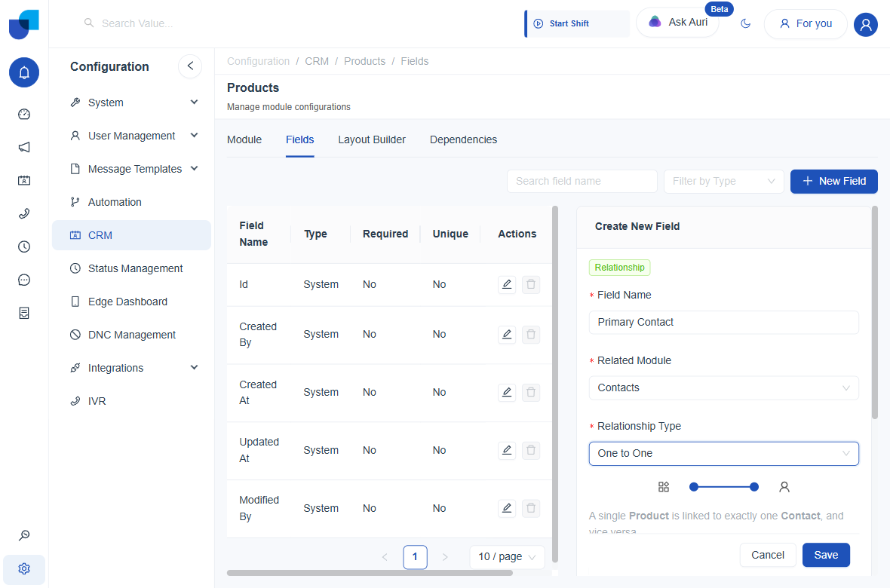Click the Start Shift button
The height and width of the screenshot is (588, 890).
(577, 24)
